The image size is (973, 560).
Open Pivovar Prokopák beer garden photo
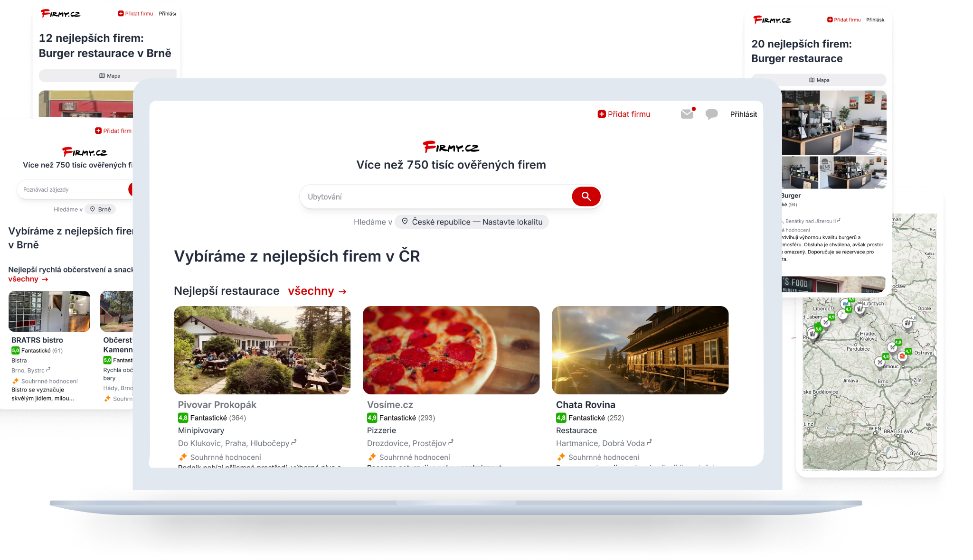(x=262, y=350)
